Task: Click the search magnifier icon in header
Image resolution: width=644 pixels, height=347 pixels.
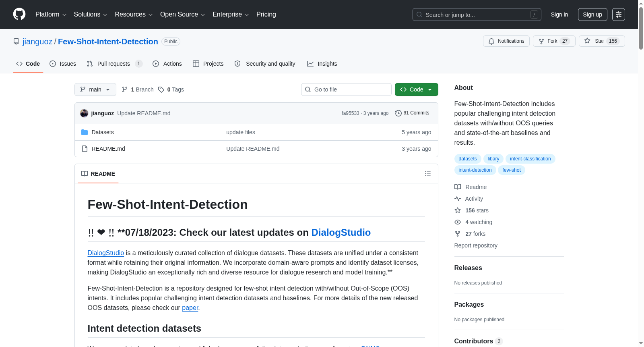Action: (419, 15)
